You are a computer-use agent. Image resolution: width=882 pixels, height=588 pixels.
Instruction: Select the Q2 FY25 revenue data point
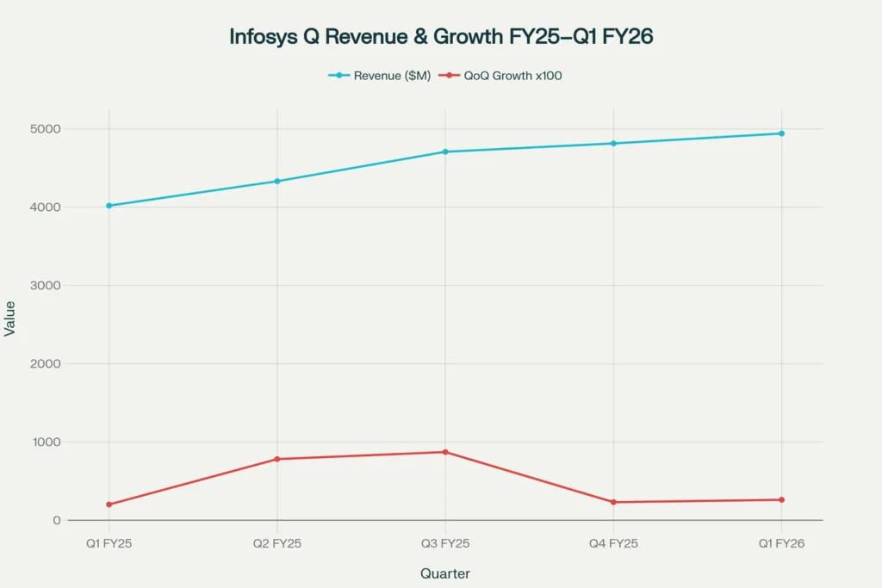click(276, 181)
